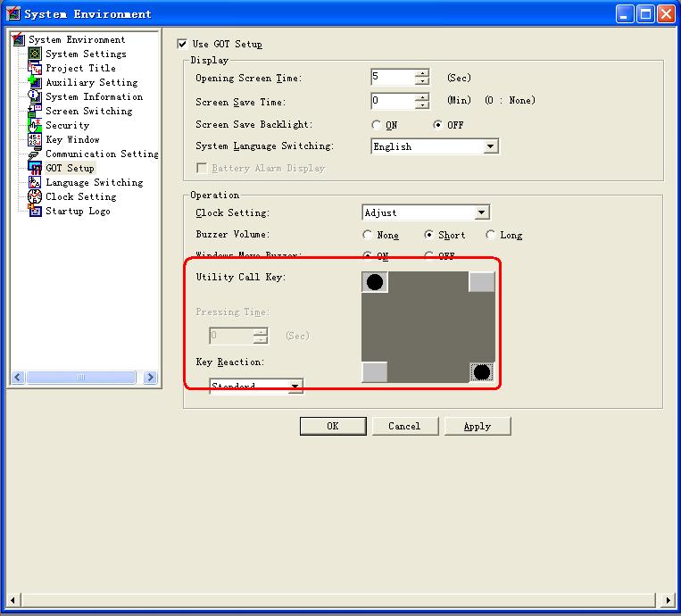
Task: Expand the Clock Setting dropdown
Action: coord(482,212)
